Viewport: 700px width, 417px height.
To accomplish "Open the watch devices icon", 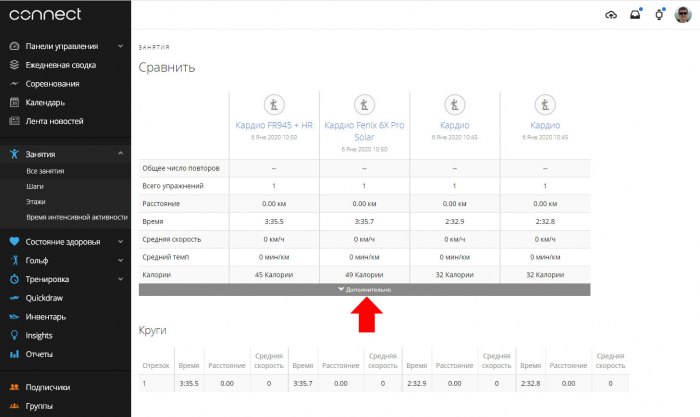I will click(x=659, y=15).
